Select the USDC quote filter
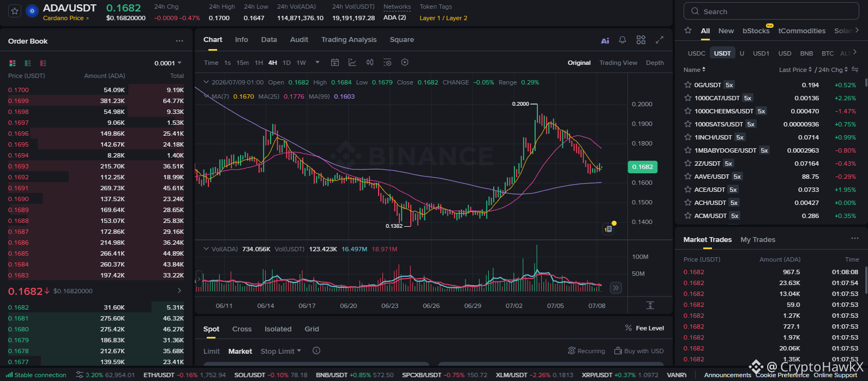 click(697, 53)
